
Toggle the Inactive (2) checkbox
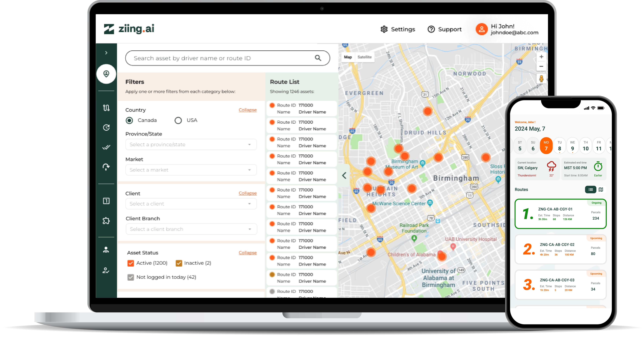[179, 263]
